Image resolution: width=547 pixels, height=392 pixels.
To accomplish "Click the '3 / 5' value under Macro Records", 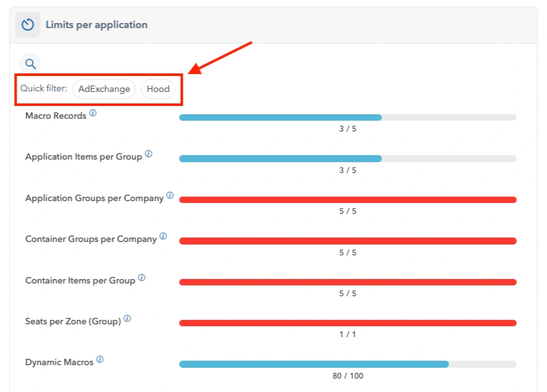I will tap(348, 129).
